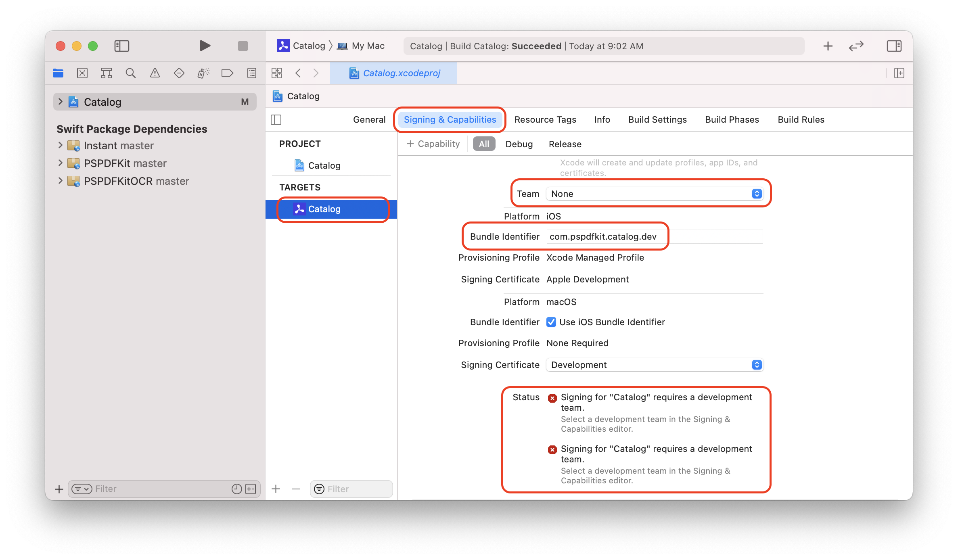
Task: Switch to Build Rules tab
Action: [x=801, y=119]
